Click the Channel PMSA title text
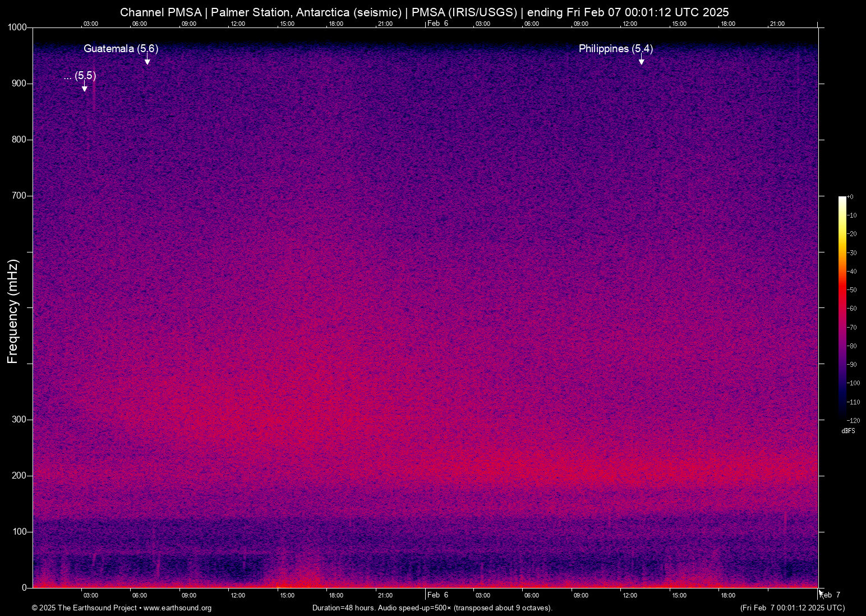Image resolution: width=866 pixels, height=616 pixels. point(161,12)
